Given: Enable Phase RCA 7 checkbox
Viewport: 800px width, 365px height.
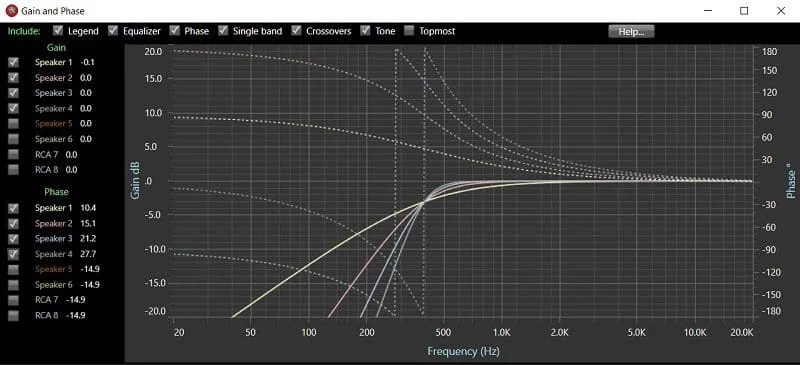Looking at the screenshot, I should (x=13, y=300).
